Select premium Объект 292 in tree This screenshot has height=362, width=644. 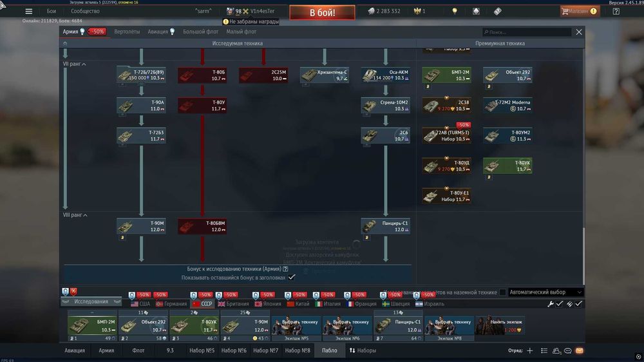[507, 75]
